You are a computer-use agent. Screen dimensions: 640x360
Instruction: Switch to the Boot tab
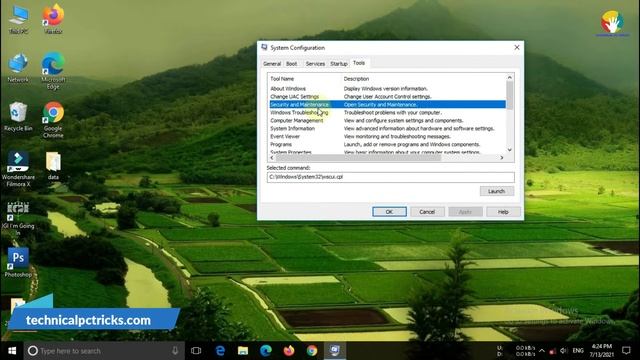pos(291,64)
